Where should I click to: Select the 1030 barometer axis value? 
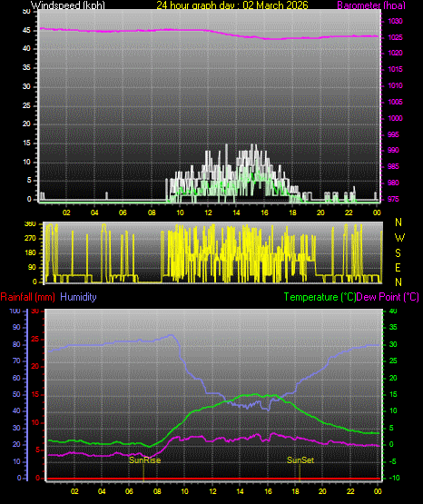[395, 21]
